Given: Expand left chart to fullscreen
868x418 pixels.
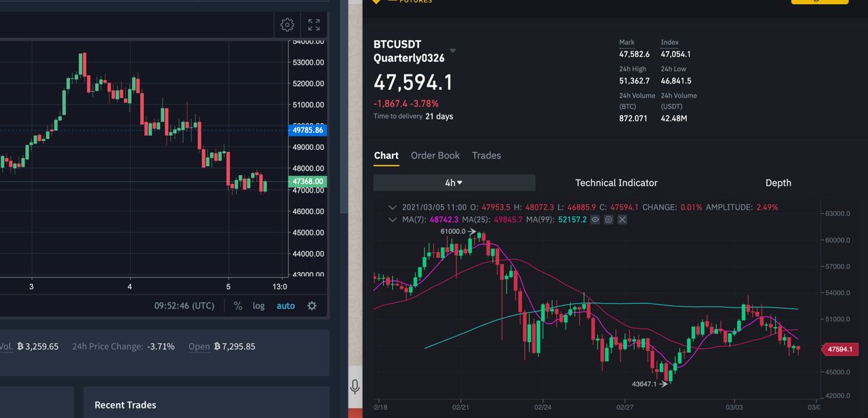Looking at the screenshot, I should 314,25.
